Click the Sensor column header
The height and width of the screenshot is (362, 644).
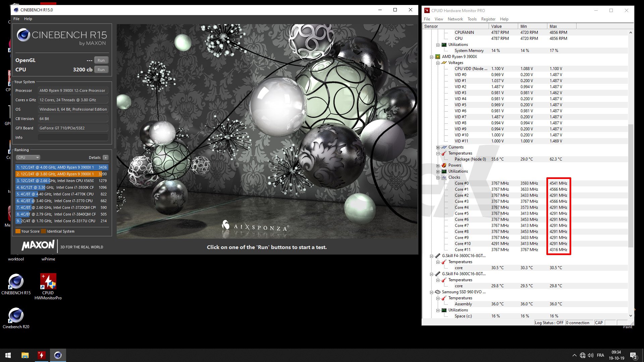tap(455, 26)
